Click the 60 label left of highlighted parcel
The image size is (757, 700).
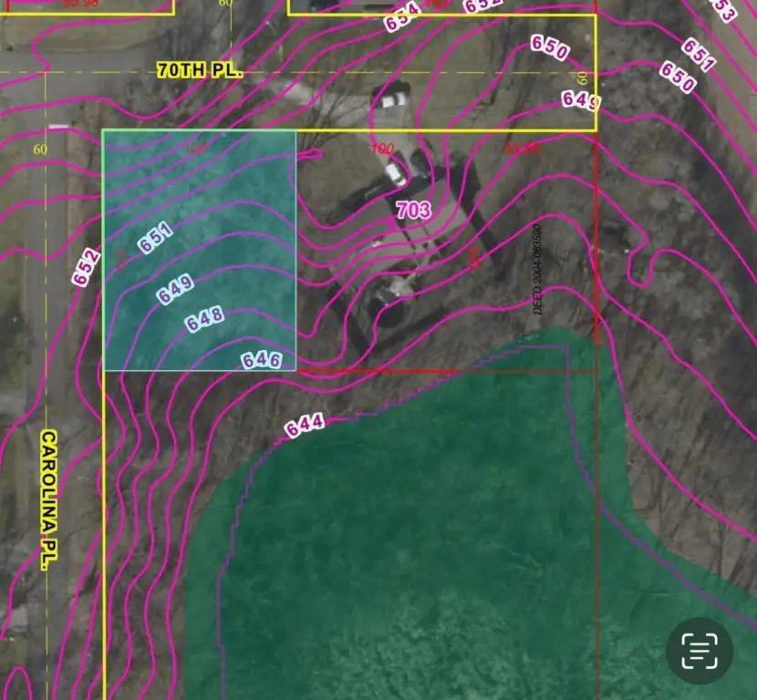40,149
